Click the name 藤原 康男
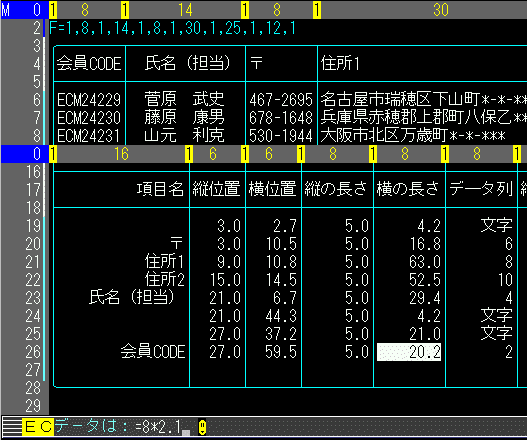 click(184, 118)
